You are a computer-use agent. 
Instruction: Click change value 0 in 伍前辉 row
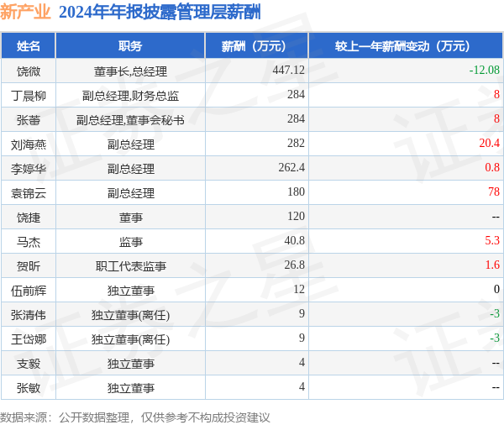(x=496, y=289)
